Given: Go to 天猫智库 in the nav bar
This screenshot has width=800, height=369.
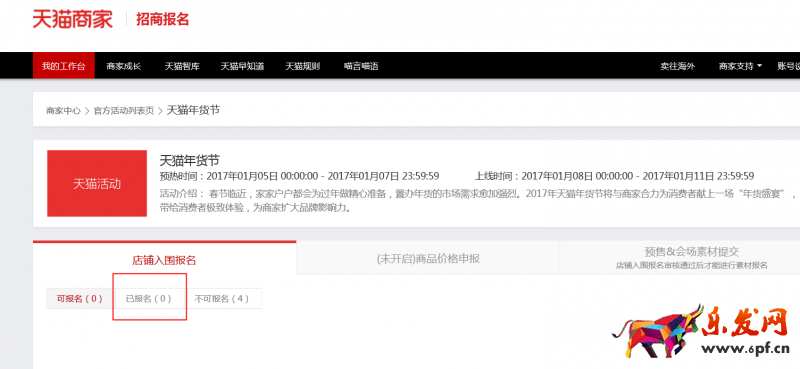Looking at the screenshot, I should [182, 66].
